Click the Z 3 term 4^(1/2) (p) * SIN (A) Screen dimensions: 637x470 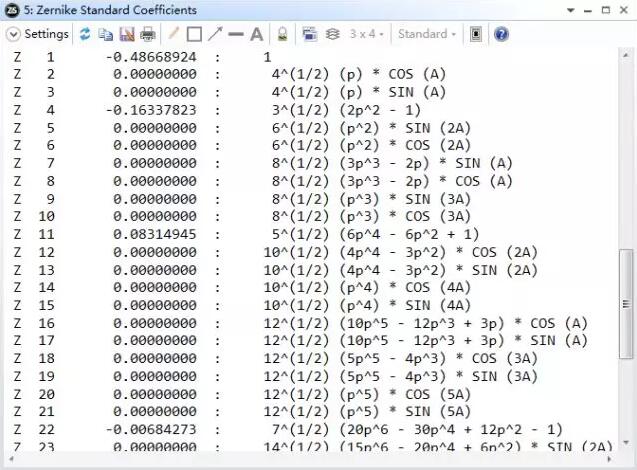359,93
